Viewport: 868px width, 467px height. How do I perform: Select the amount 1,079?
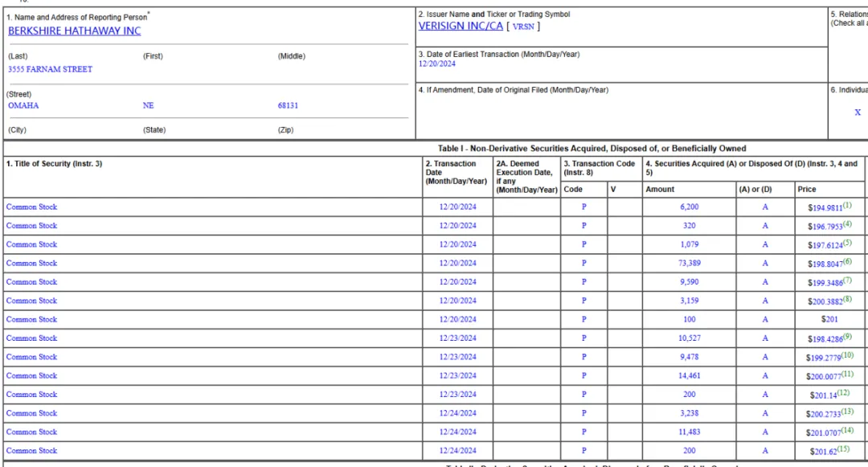click(690, 244)
